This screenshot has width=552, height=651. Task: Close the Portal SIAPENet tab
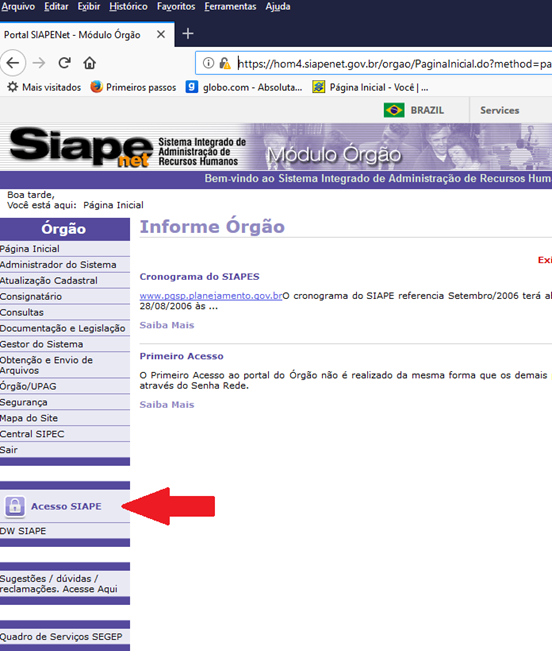click(161, 34)
